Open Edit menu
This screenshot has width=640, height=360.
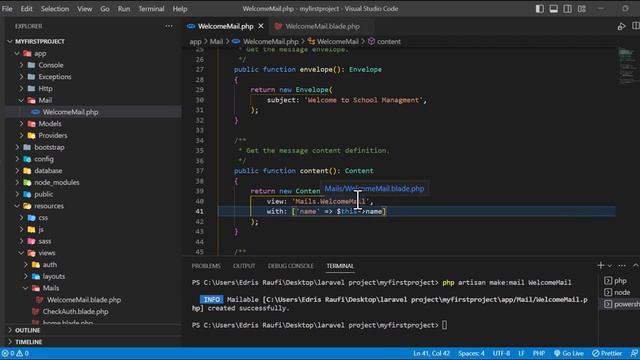coord(27,9)
